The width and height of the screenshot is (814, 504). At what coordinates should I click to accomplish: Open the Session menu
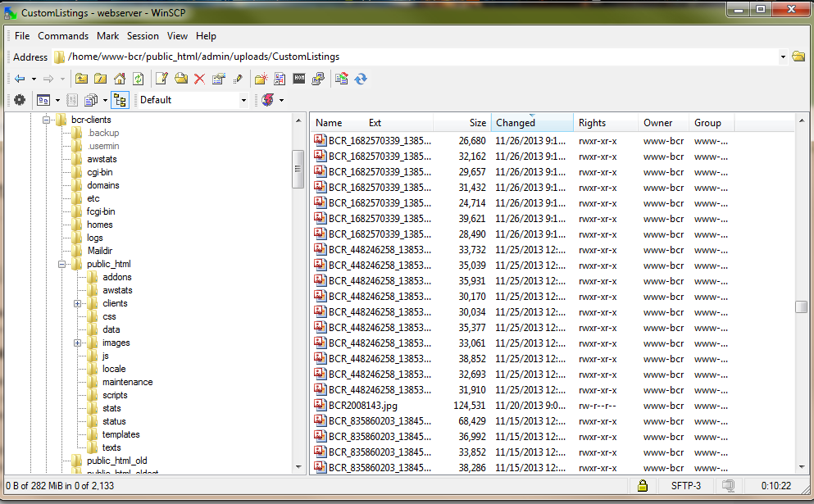point(143,36)
